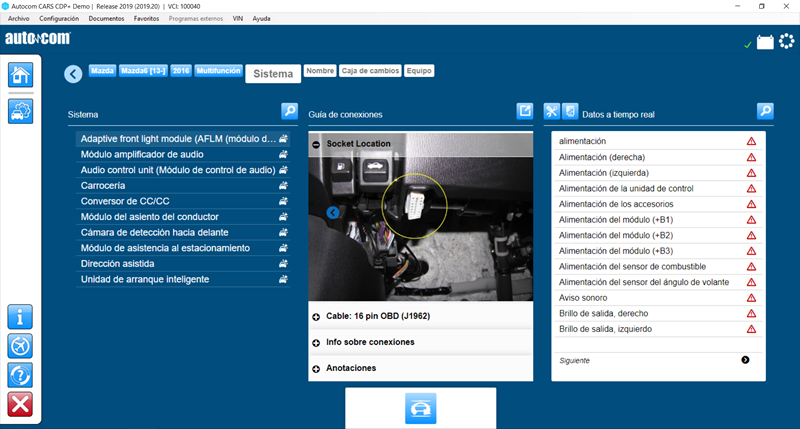The height and width of the screenshot is (429, 800).
Task: Open the information (i) sidebar button
Action: 20,317
